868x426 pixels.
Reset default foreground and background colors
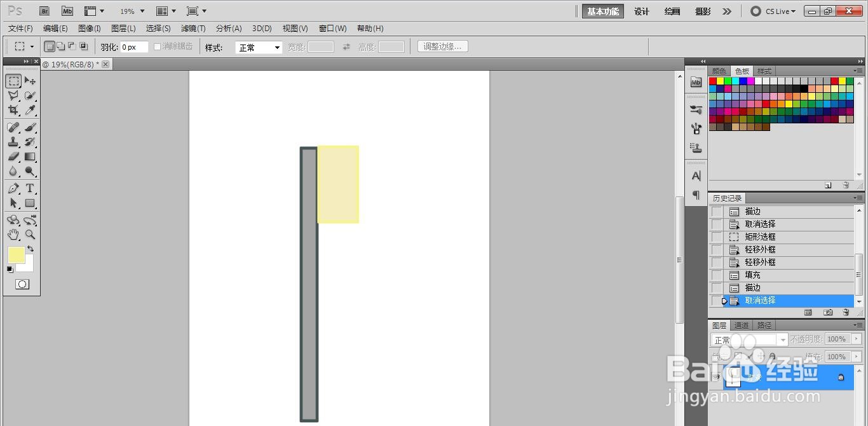[x=10, y=270]
